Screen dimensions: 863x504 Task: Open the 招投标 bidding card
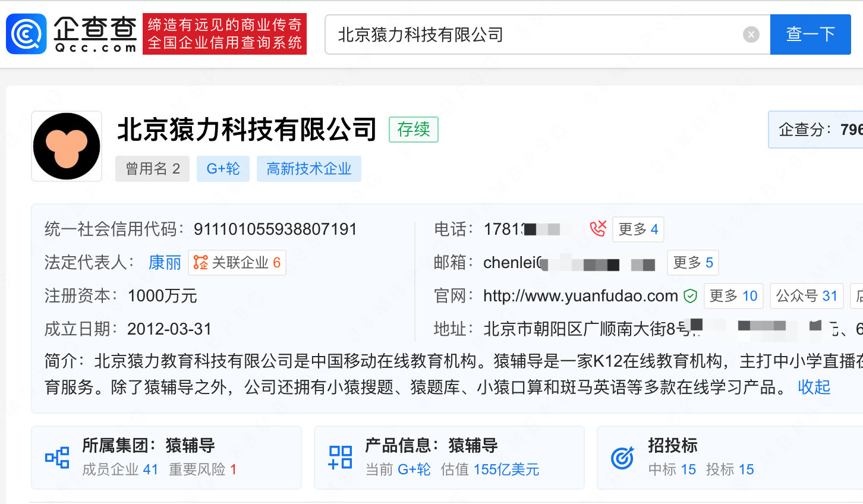tap(730, 458)
